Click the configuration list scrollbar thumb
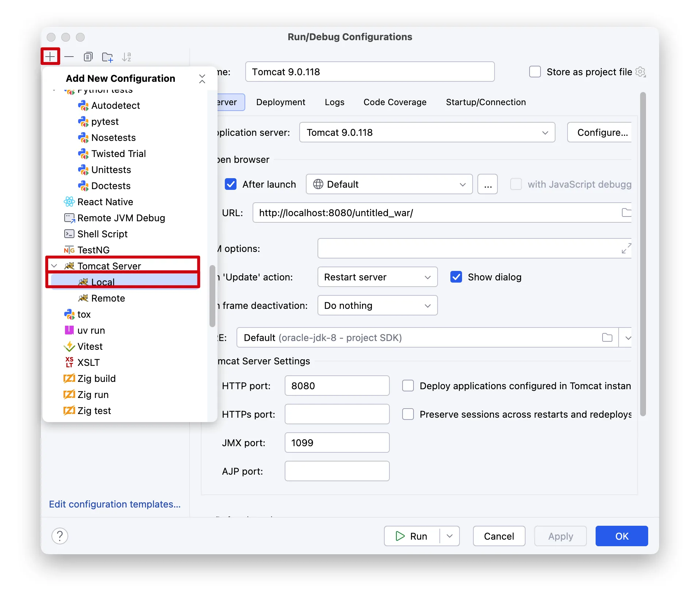 point(212,296)
